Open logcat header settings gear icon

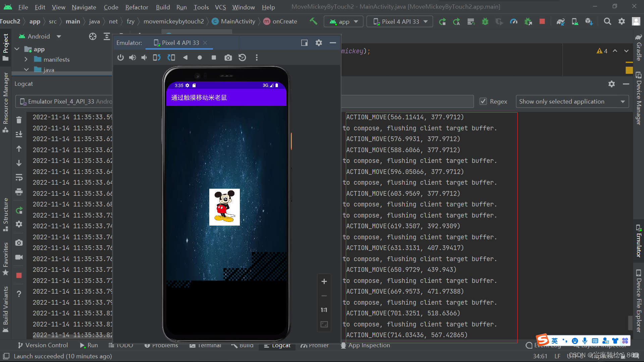click(611, 84)
